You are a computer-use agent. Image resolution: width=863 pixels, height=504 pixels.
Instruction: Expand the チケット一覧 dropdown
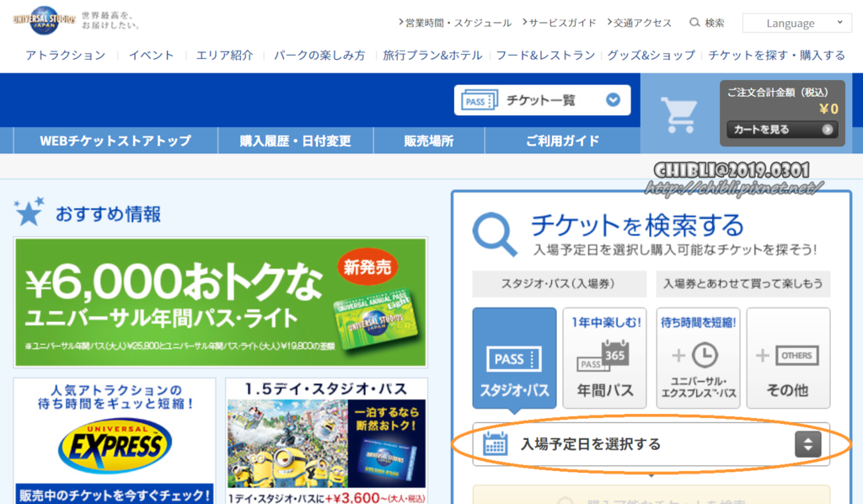(x=542, y=100)
